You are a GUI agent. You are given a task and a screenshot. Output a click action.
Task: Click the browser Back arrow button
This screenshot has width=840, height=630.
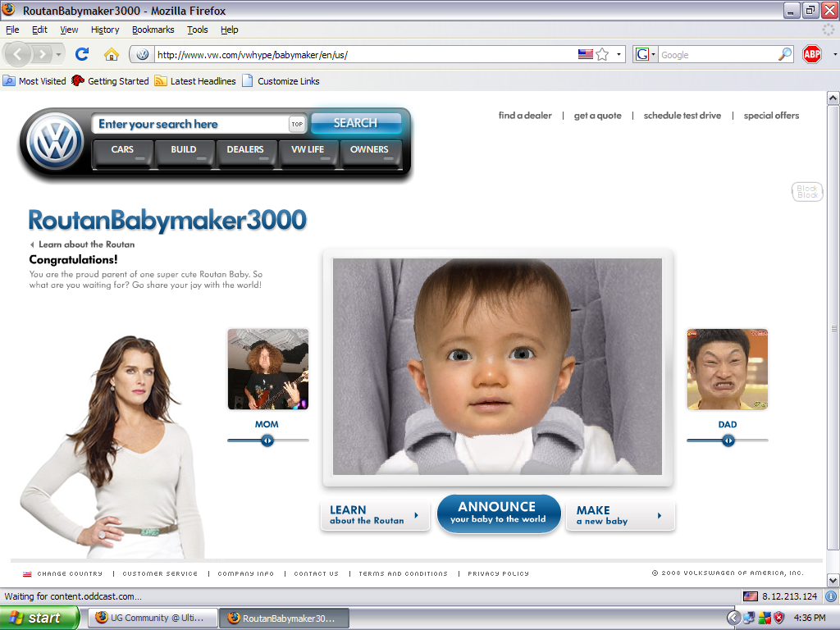tap(18, 54)
